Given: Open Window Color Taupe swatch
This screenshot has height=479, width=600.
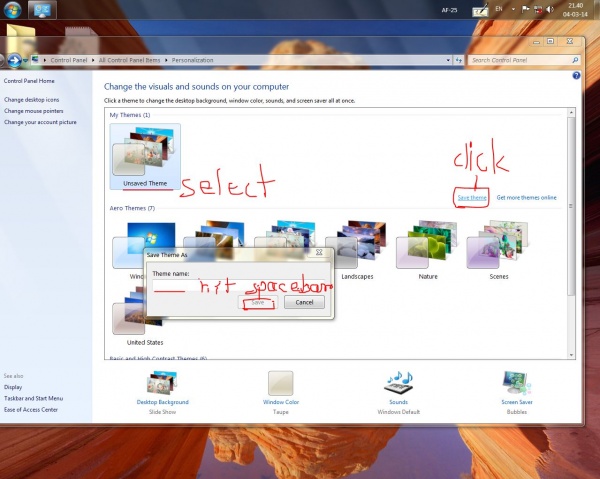Looking at the screenshot, I should click(x=280, y=383).
